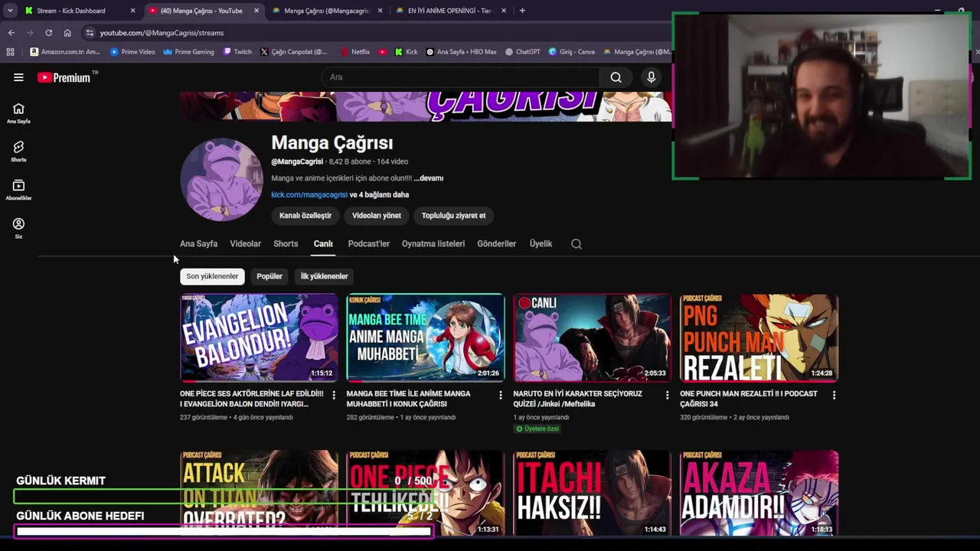Click the search magnifier button
The image size is (980, 551).
[616, 77]
